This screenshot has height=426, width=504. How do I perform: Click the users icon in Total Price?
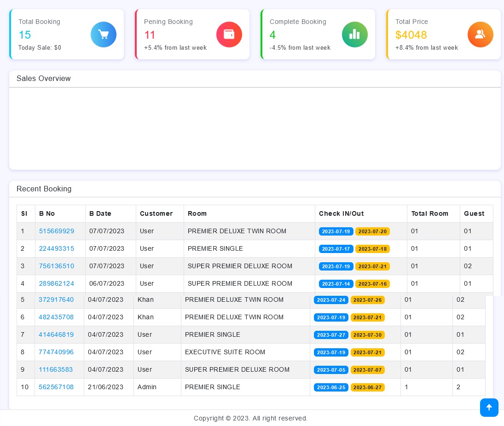click(x=481, y=35)
